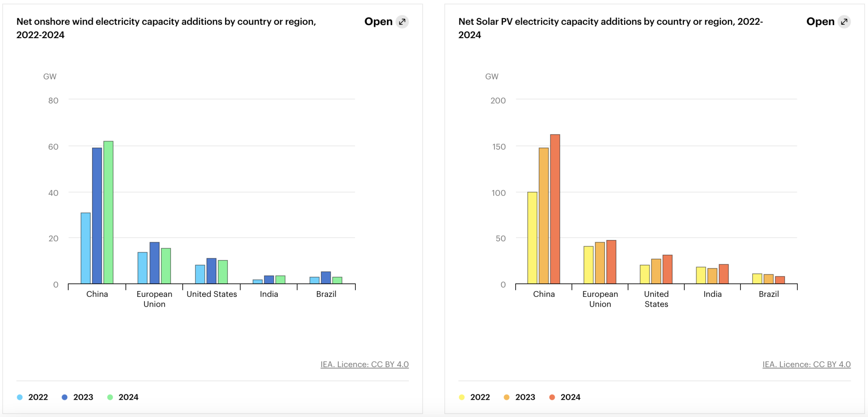868x417 pixels.
Task: Click 'India' axis label in wind chart
Action: pyautogui.click(x=269, y=294)
